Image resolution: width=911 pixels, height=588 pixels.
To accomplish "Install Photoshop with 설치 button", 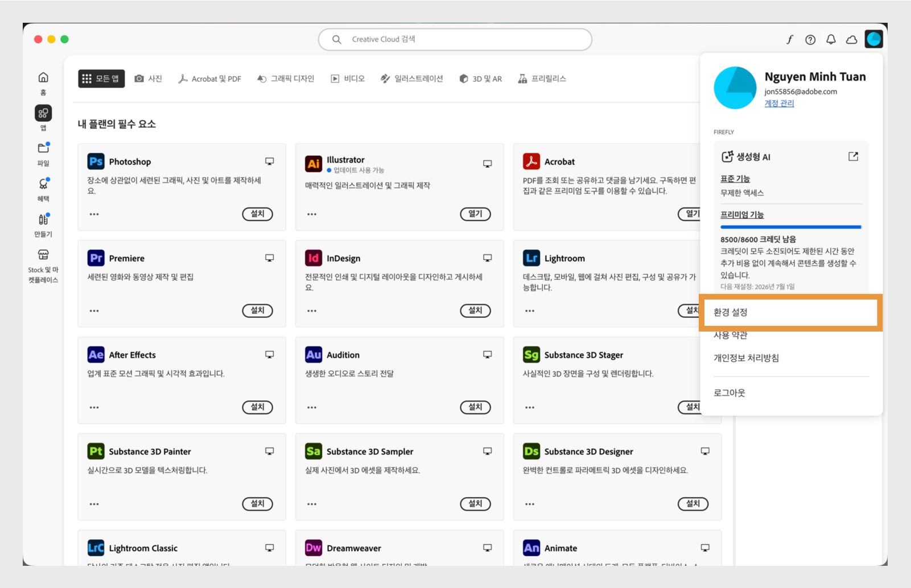I will pyautogui.click(x=258, y=214).
